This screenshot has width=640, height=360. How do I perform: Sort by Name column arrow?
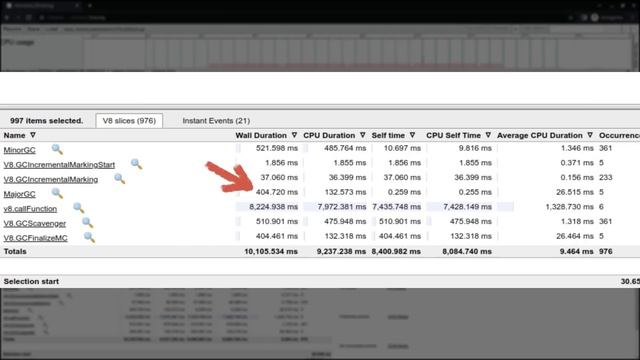point(33,135)
